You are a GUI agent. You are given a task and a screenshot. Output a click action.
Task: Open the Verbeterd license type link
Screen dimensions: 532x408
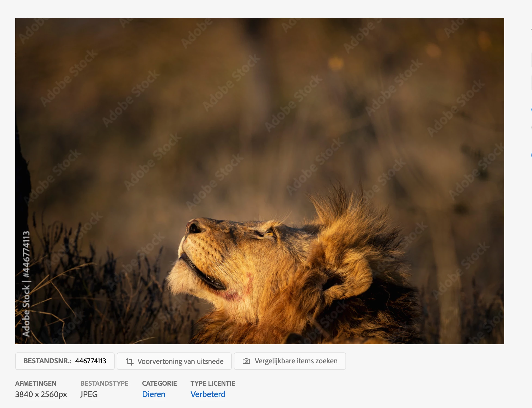pyautogui.click(x=208, y=394)
